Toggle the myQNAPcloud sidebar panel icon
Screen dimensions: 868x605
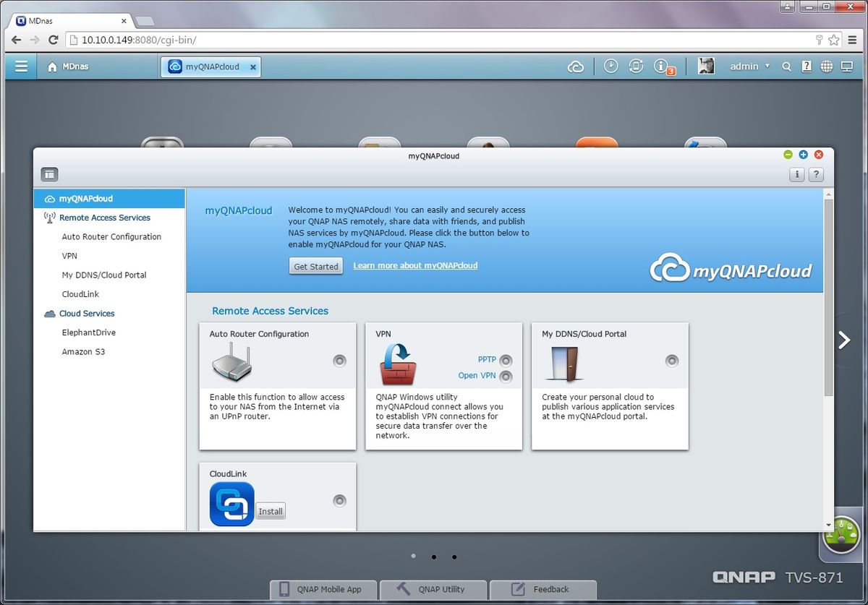(x=49, y=174)
